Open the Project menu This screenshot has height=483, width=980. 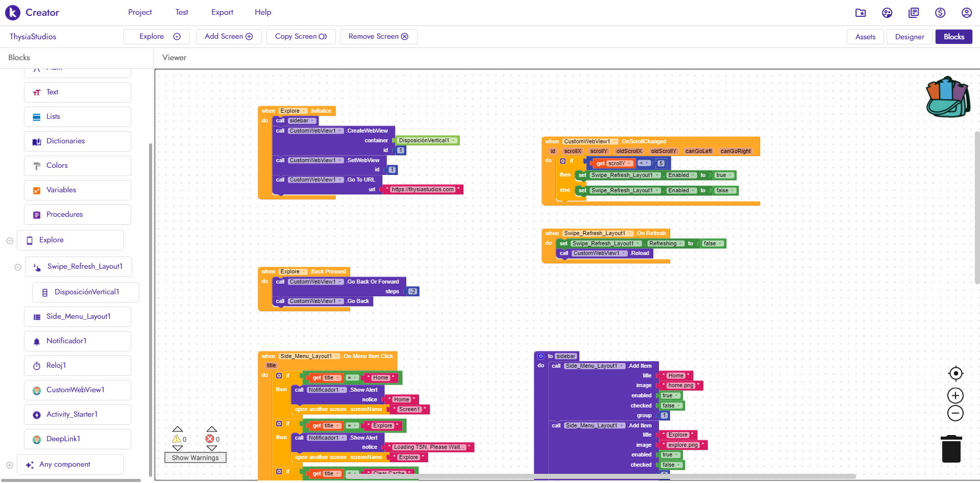140,12
